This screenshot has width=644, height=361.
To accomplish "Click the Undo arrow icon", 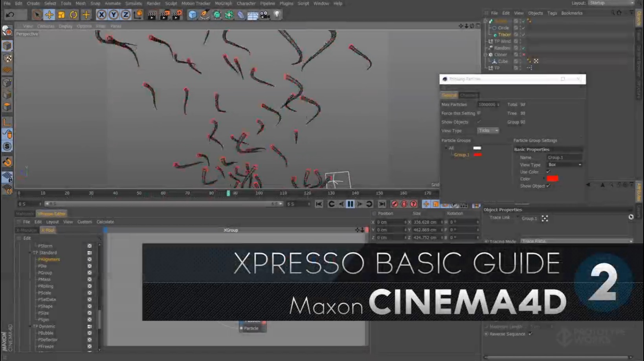I will click(x=10, y=15).
